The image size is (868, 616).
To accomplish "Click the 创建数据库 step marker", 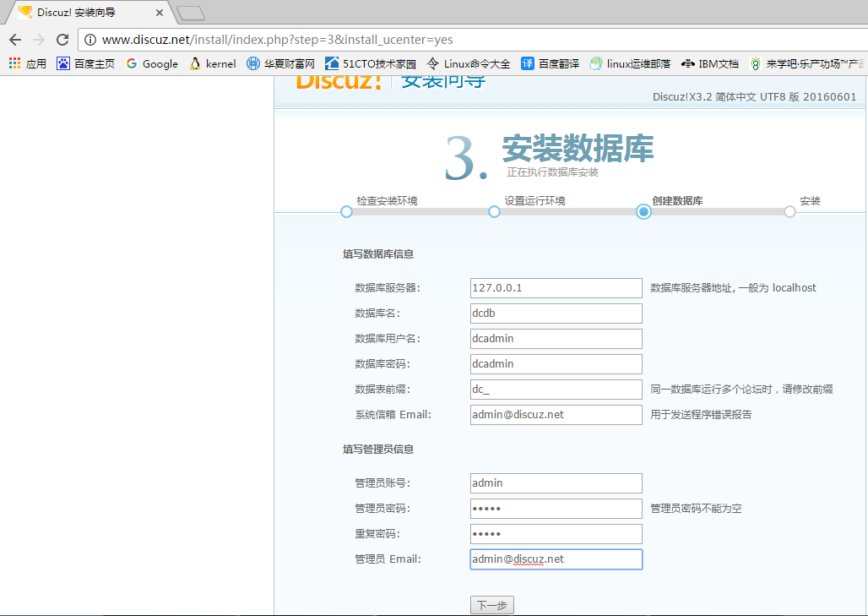I will point(643,211).
